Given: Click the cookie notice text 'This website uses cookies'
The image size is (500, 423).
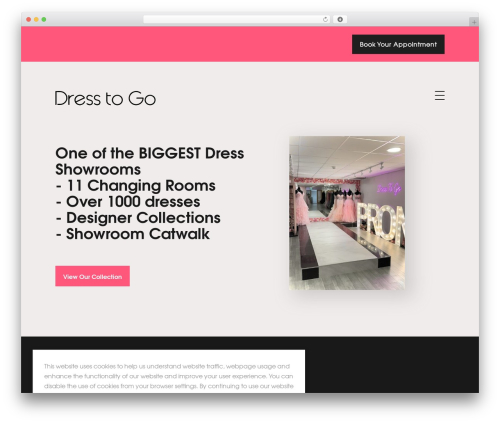Looking at the screenshot, I should point(79,366).
